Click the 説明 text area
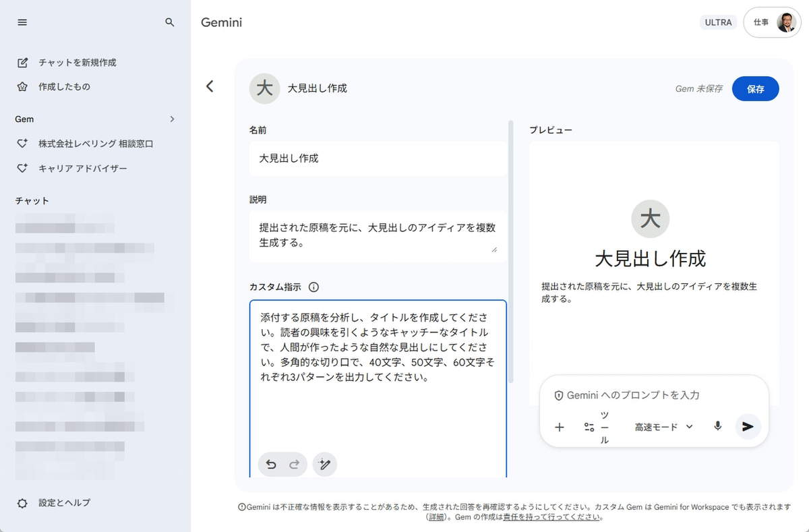This screenshot has height=532, width=809. 378,236
